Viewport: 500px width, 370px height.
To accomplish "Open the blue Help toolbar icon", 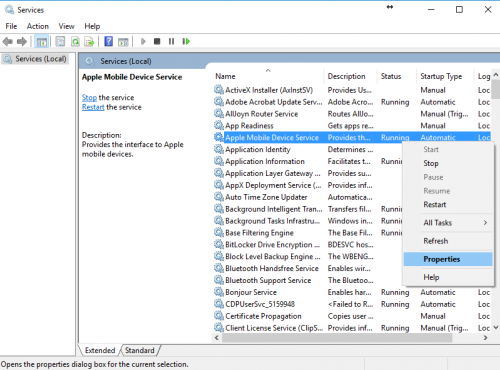I will pos(109,42).
